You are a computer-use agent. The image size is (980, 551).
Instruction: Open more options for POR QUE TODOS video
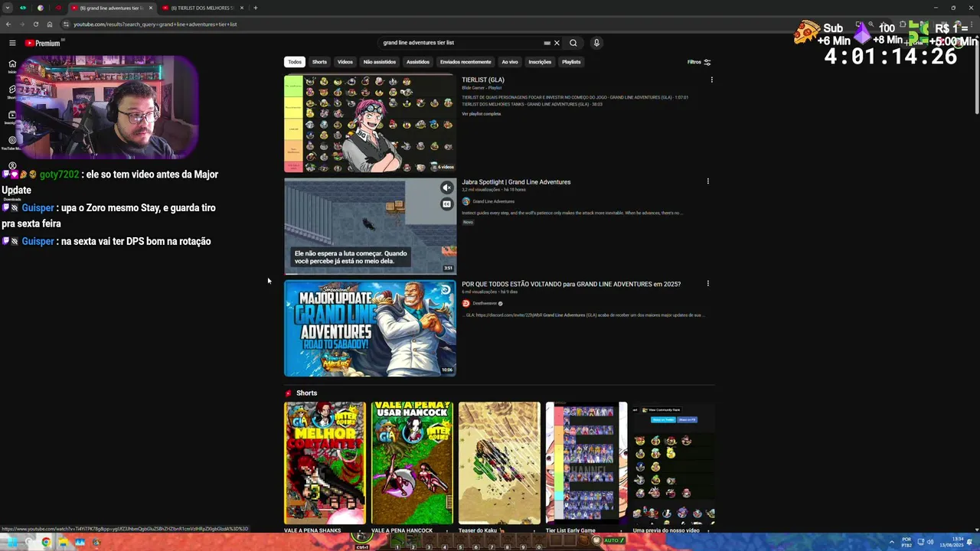point(707,283)
